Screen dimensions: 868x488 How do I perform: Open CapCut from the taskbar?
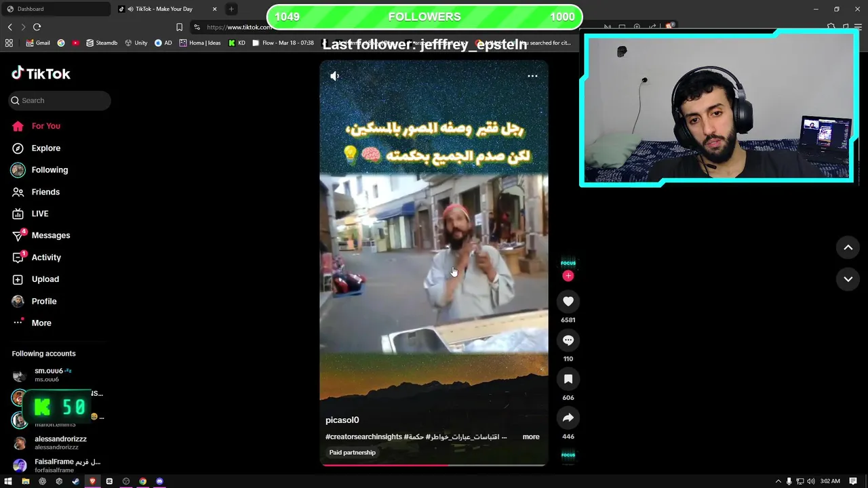point(109,481)
